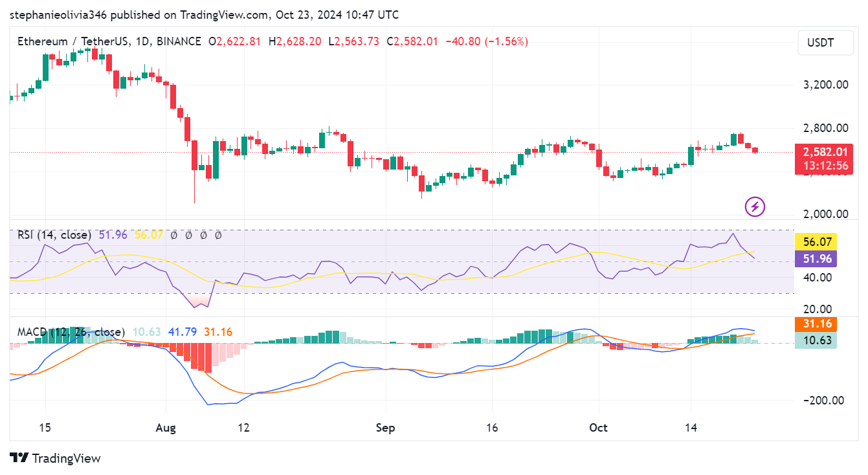Click the purple lightning bolt quick-trade icon
The width and height of the screenshot is (868, 475).
[x=755, y=208]
